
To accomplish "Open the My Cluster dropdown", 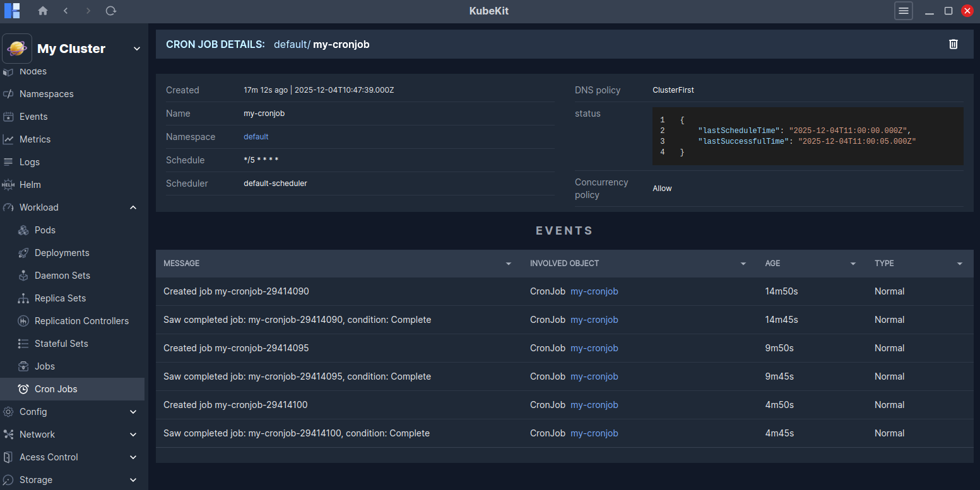I will [136, 49].
